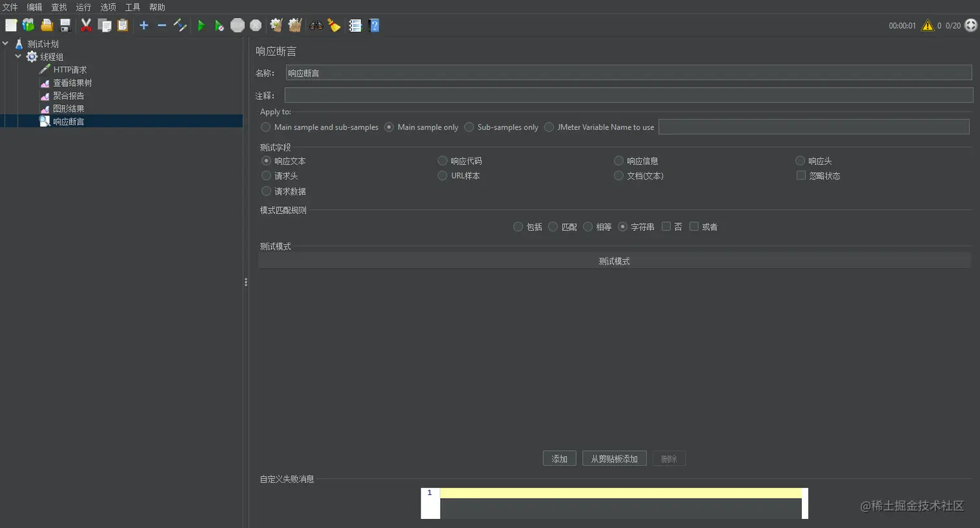The width and height of the screenshot is (980, 528).
Task: Select Main sample only option
Action: click(x=389, y=127)
